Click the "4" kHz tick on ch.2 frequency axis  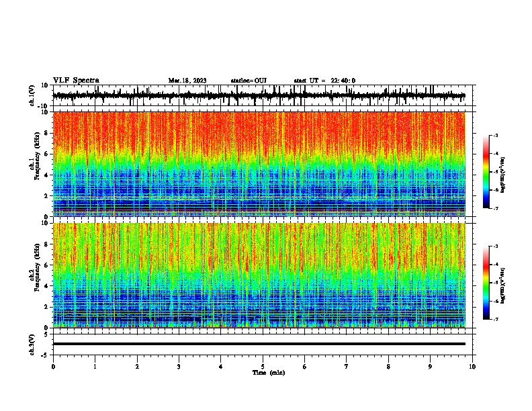(46, 286)
